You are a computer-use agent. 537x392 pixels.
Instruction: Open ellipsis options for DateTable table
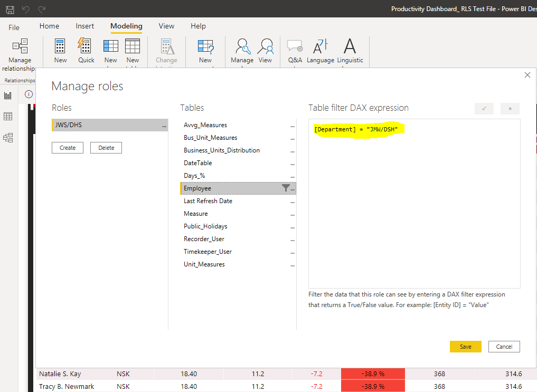click(x=293, y=164)
